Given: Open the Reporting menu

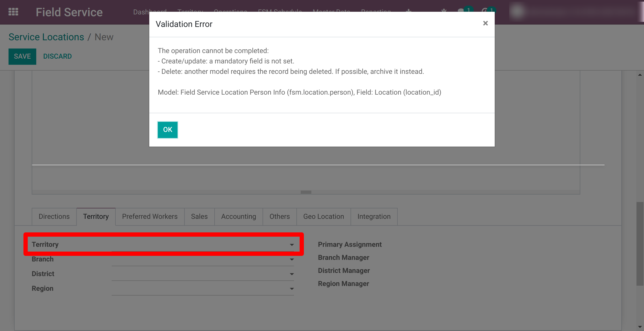Looking at the screenshot, I should coord(376,11).
